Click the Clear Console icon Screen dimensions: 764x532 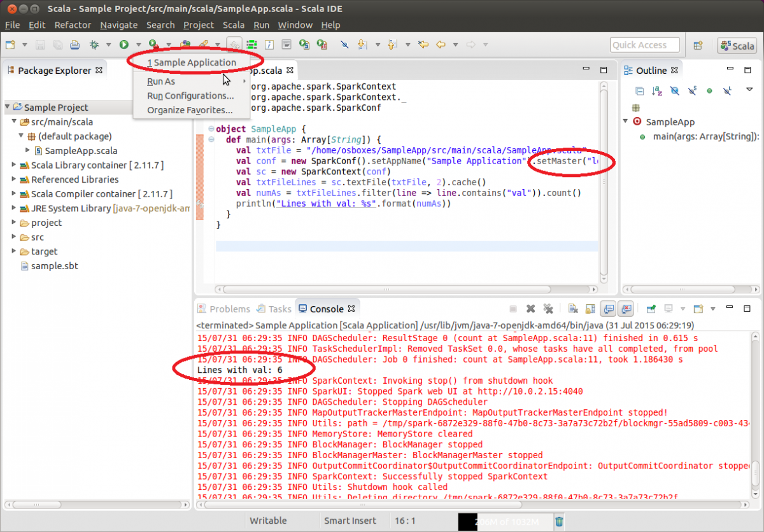(573, 309)
